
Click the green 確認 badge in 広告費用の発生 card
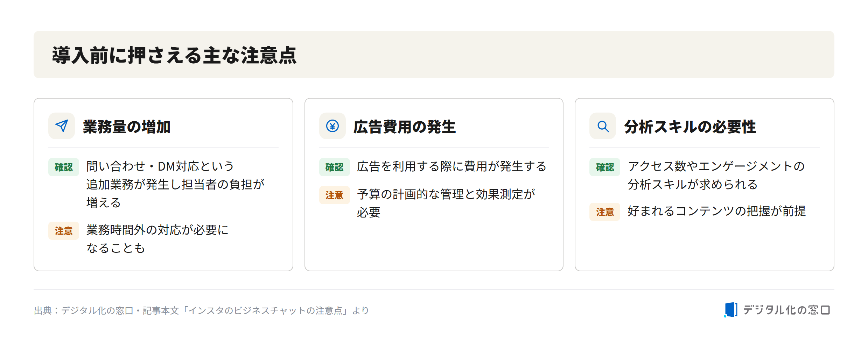pos(334,167)
